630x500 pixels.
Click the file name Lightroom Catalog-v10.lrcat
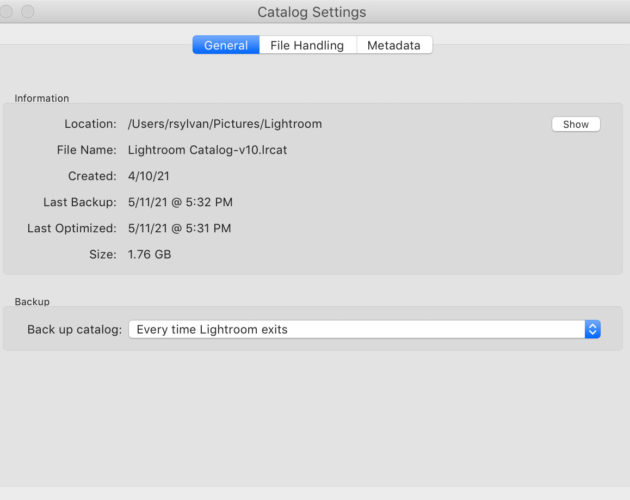(207, 150)
